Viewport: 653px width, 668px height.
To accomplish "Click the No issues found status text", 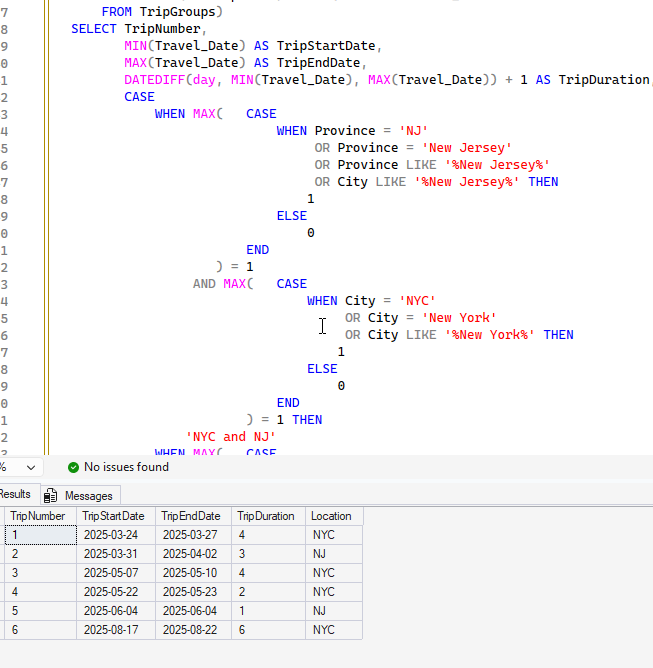I will pos(126,467).
